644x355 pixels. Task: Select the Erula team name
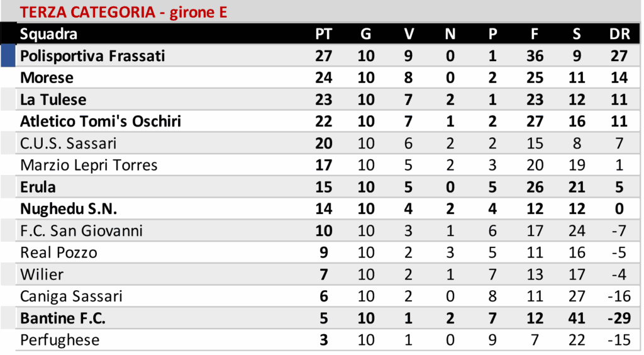pyautogui.click(x=38, y=187)
